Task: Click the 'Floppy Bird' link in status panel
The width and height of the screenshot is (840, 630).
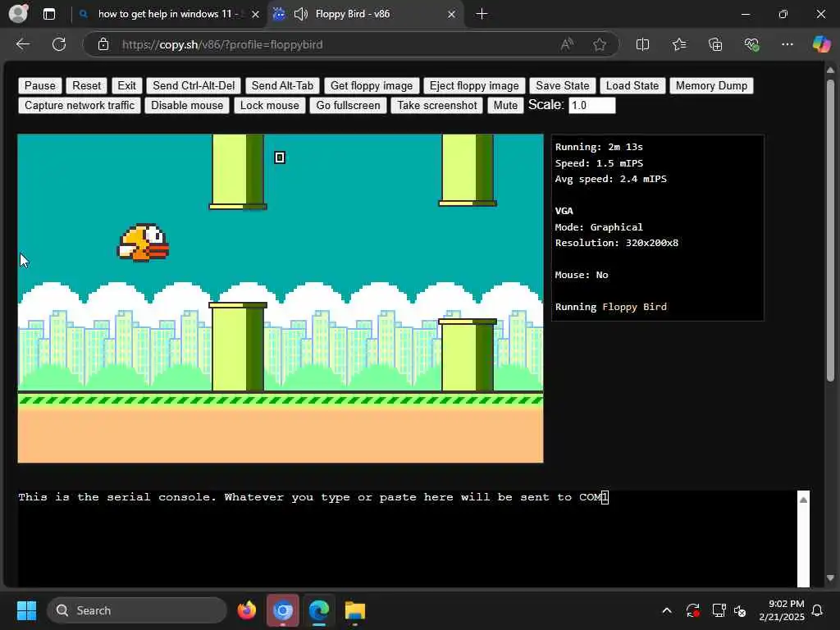Action: coord(634,307)
